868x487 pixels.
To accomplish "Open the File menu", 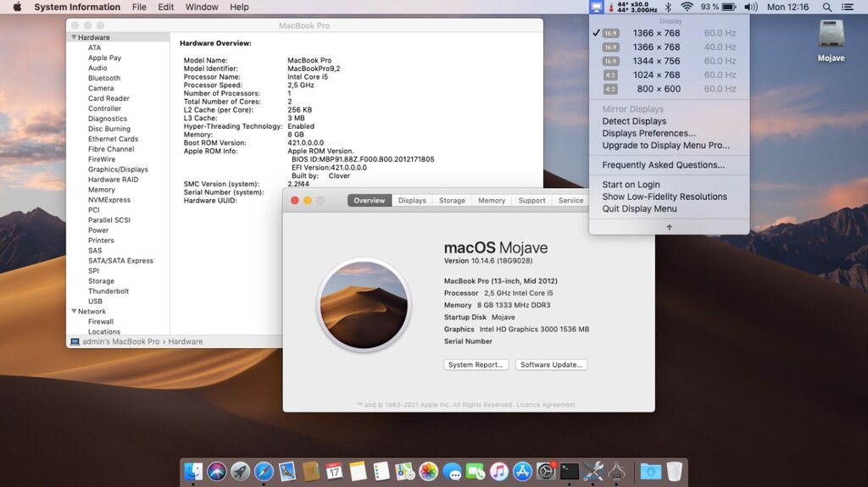I will coord(139,7).
